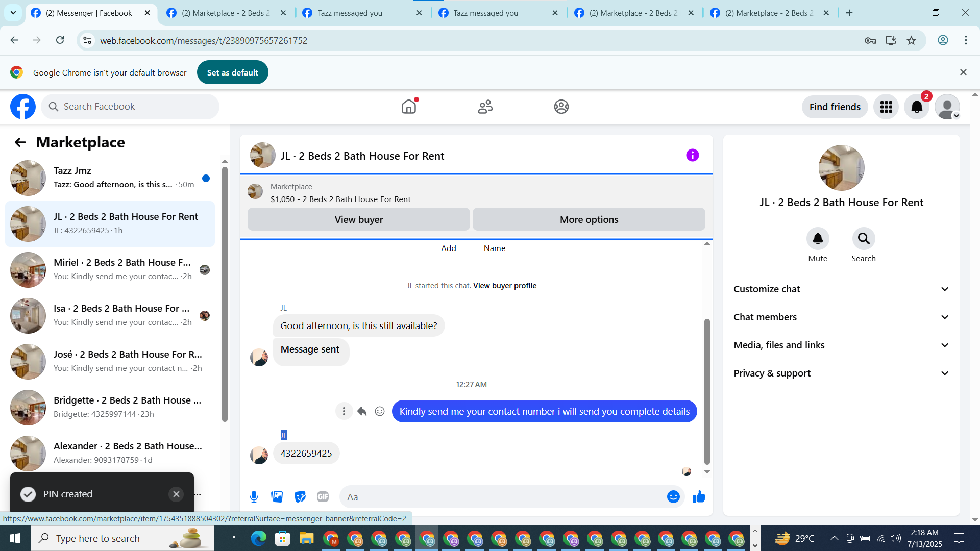Open the Facebook notifications bell
Screen dimensions: 980x551
coord(917,107)
